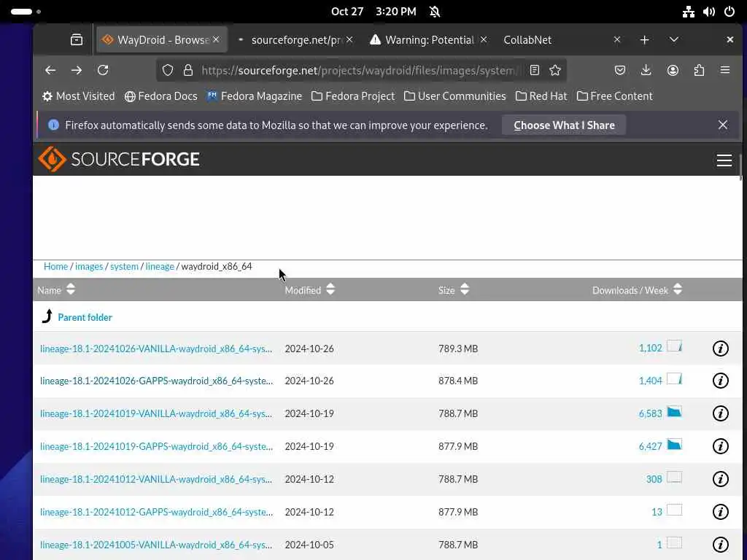The width and height of the screenshot is (747, 560).
Task: Open network status icon in top bar
Action: click(689, 12)
